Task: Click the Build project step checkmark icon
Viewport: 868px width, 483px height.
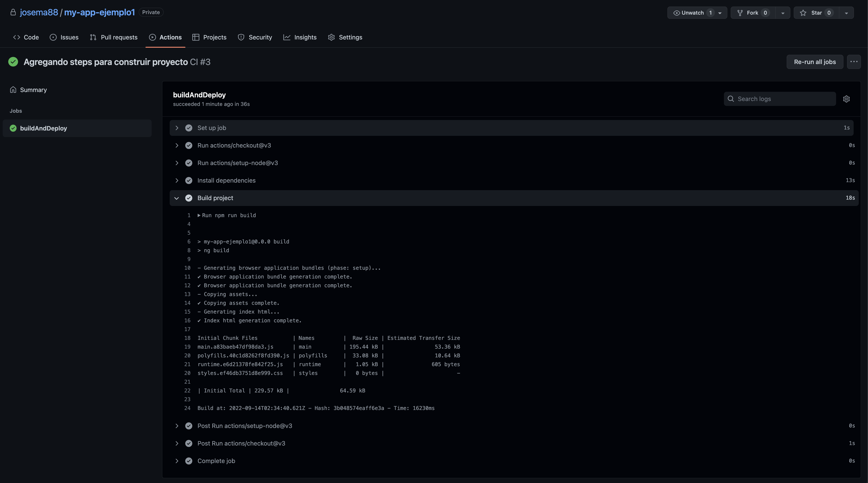Action: [189, 198]
